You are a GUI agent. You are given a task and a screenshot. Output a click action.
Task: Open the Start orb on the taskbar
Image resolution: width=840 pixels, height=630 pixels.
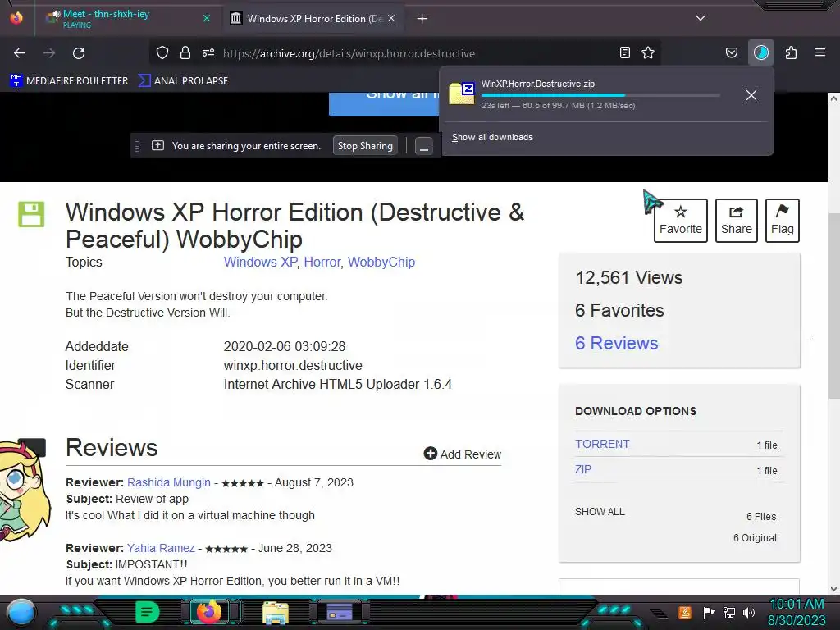[x=21, y=613]
